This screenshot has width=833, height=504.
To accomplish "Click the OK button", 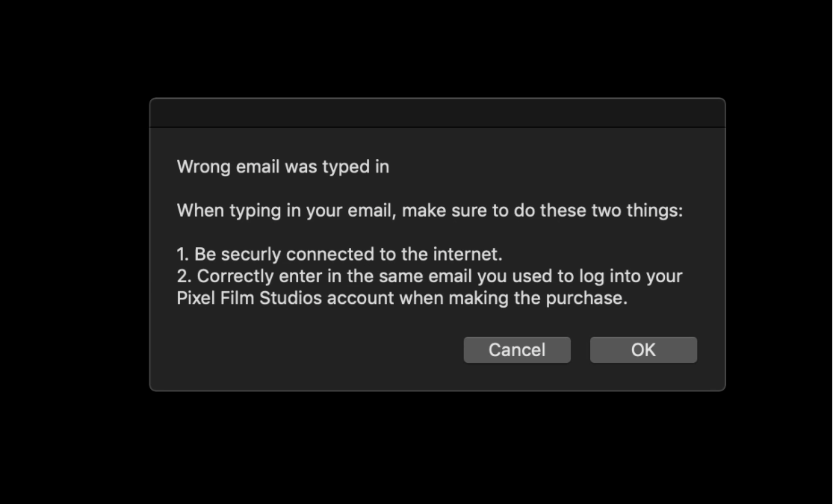I will (643, 350).
